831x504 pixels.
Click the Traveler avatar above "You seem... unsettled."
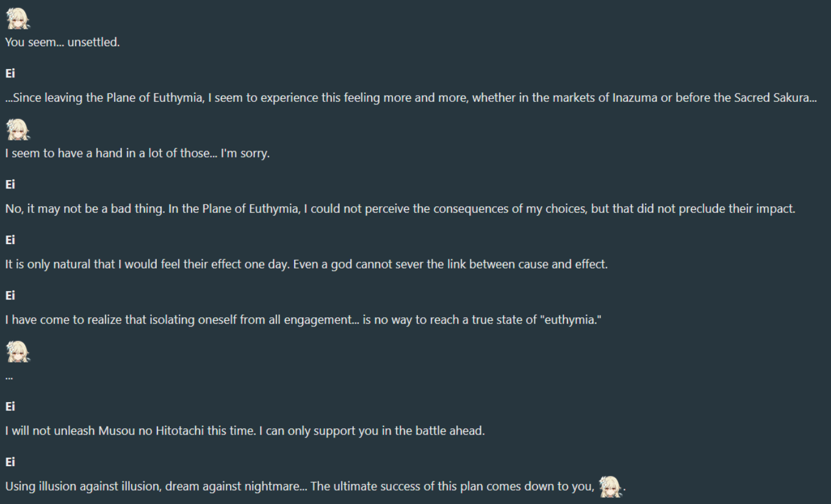pyautogui.click(x=18, y=18)
